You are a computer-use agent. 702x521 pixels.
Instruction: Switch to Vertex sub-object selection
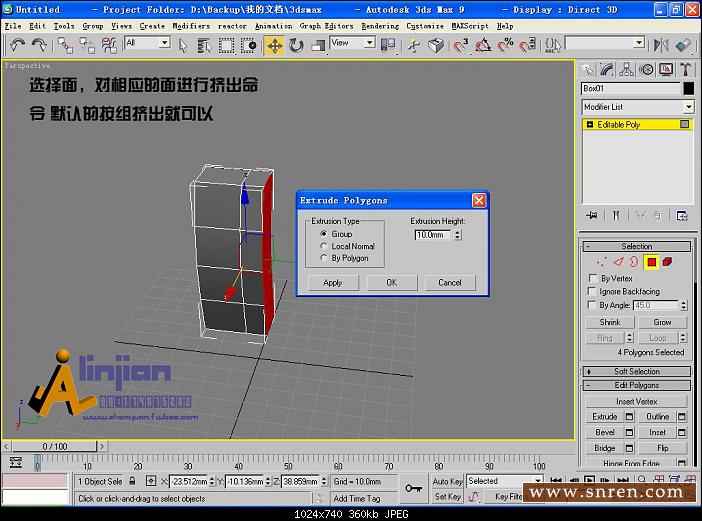tap(601, 262)
